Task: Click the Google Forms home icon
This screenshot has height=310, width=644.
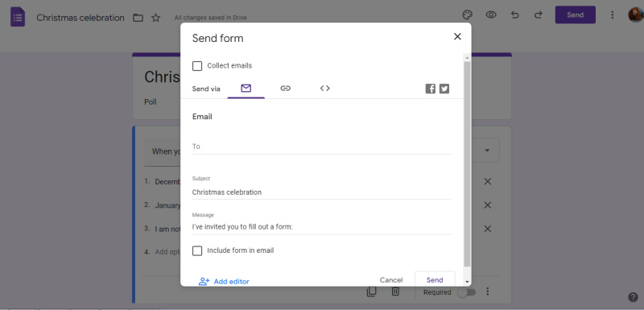Action: click(18, 18)
